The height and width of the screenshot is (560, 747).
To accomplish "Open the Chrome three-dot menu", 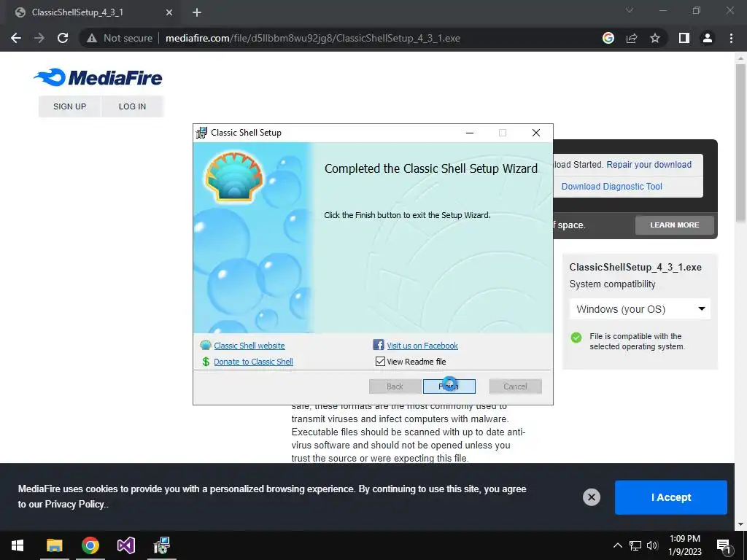I will click(x=731, y=38).
